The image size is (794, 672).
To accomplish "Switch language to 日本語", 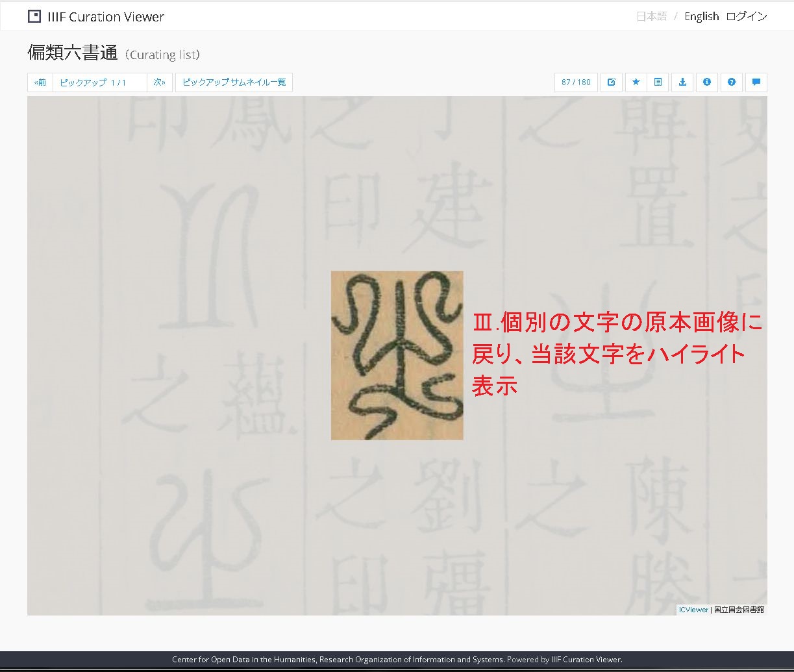I will (651, 16).
